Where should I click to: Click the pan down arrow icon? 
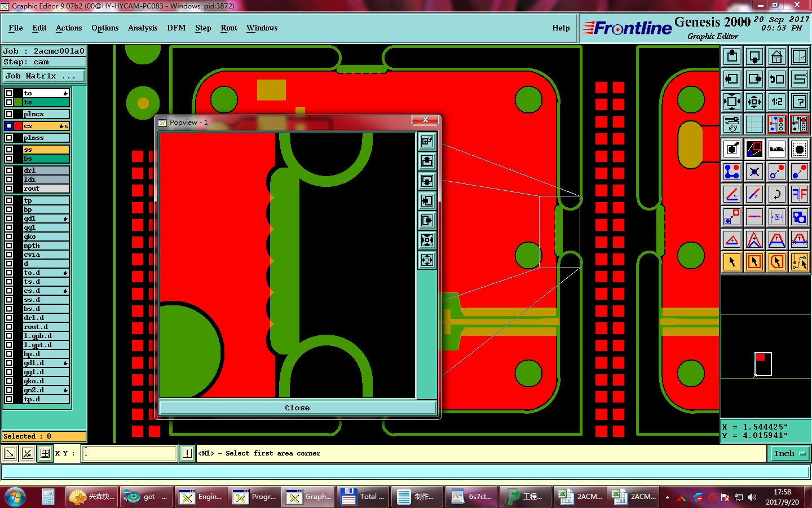754,56
